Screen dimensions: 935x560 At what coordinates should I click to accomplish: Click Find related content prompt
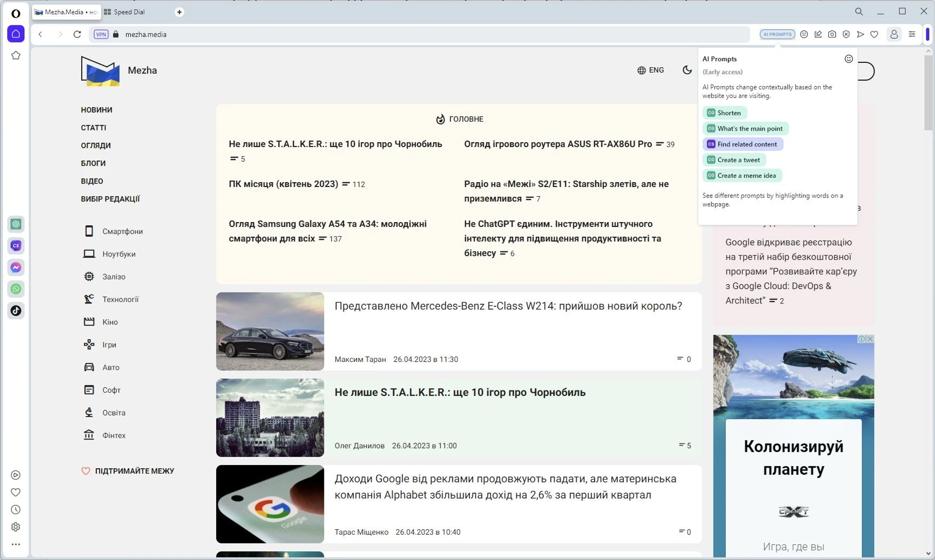point(743,144)
